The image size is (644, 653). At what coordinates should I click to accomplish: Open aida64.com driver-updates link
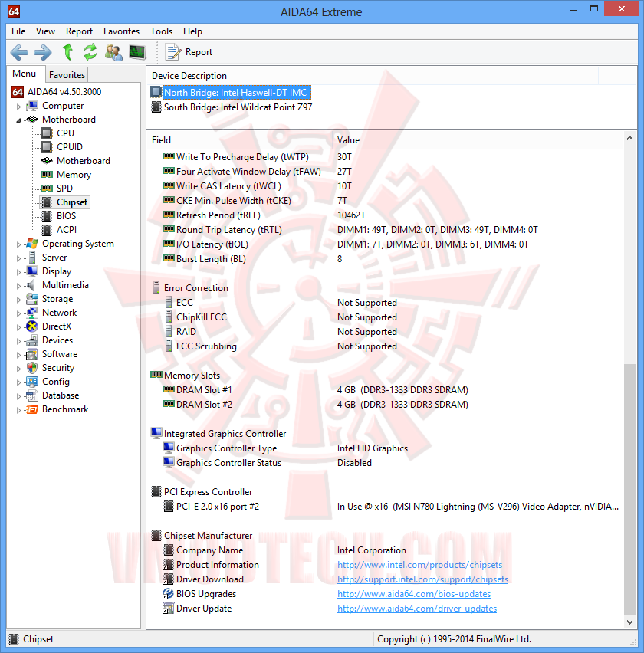(x=417, y=609)
